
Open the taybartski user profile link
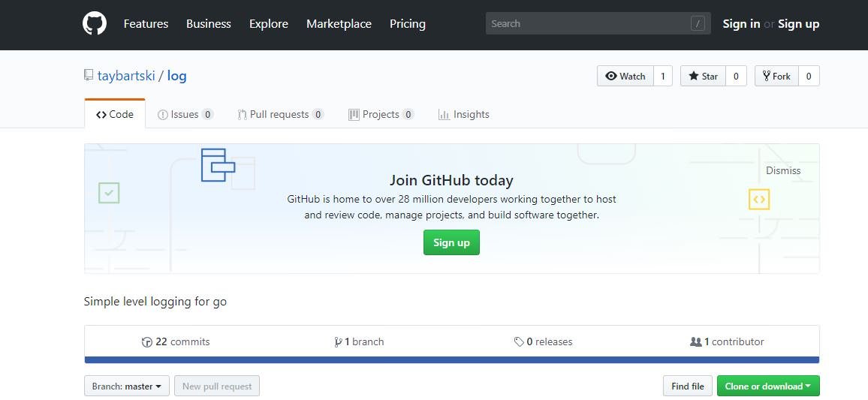tap(126, 76)
